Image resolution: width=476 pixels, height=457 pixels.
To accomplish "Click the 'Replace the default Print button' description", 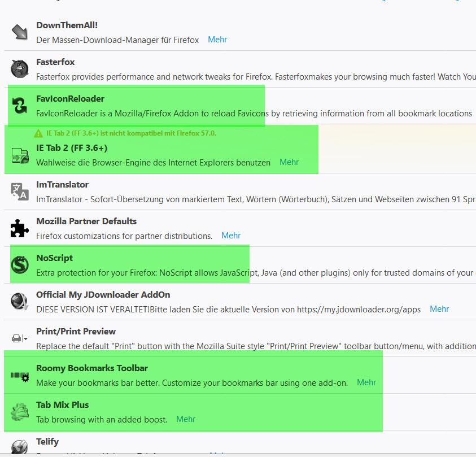I will point(256,346).
